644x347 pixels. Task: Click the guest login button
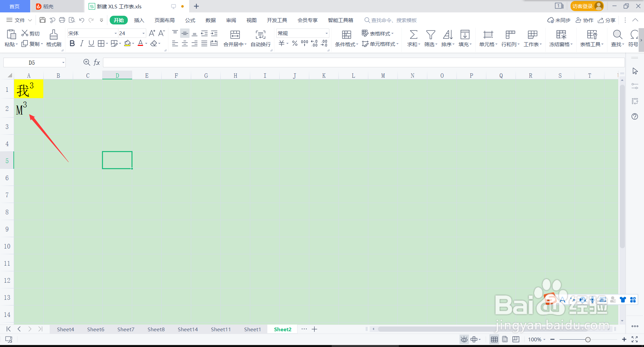point(587,6)
